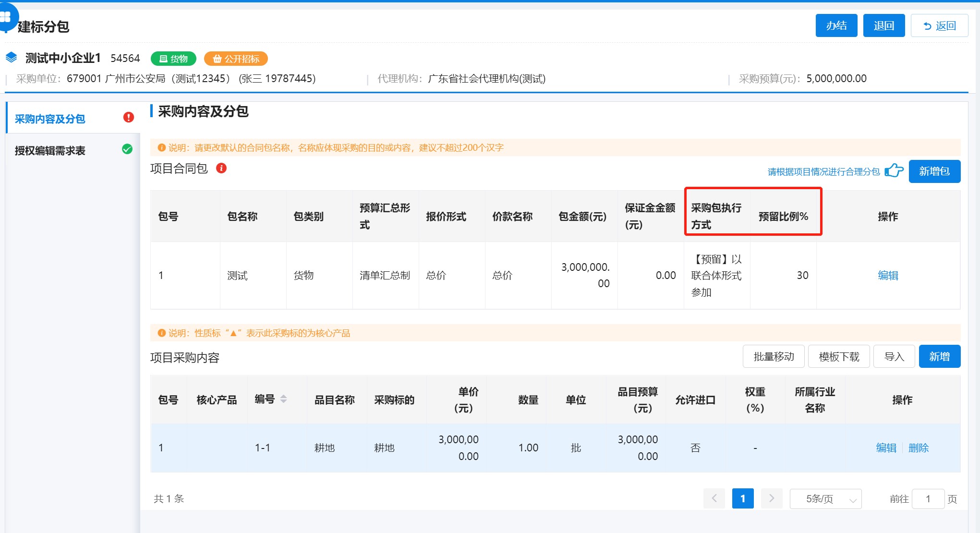Click red info icon next to 项目合同包
The image size is (980, 533).
pos(221,168)
